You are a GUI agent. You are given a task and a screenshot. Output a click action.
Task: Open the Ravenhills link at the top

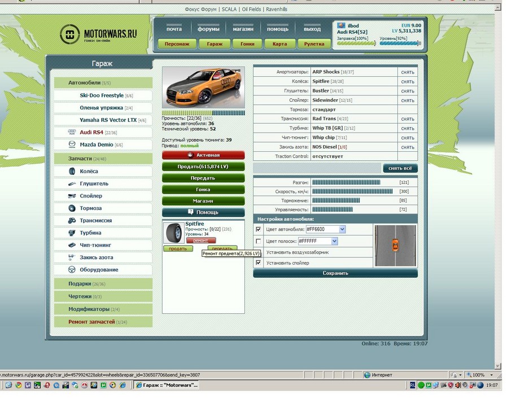pos(277,10)
